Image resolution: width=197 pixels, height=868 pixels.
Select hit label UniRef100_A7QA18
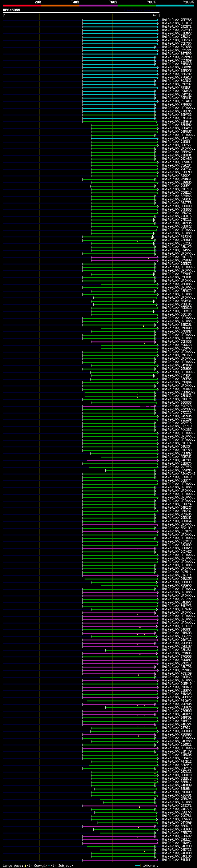tap(177, 77)
